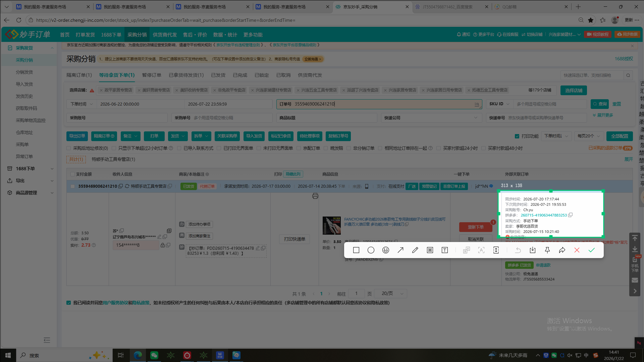
Task: Select the mosaic blur tool
Action: (x=430, y=250)
